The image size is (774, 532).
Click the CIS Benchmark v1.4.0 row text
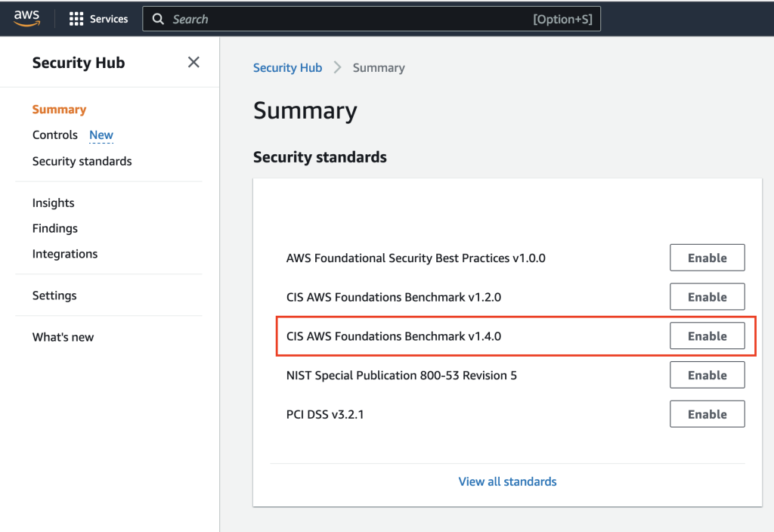coord(393,336)
